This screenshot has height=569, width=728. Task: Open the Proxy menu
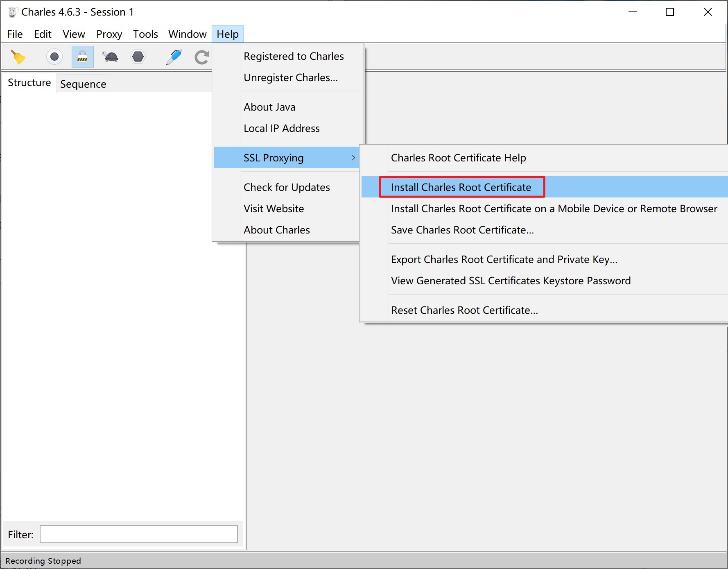109,34
